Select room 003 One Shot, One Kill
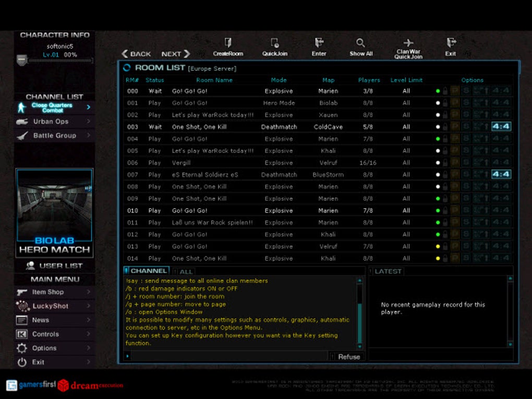 (318, 127)
